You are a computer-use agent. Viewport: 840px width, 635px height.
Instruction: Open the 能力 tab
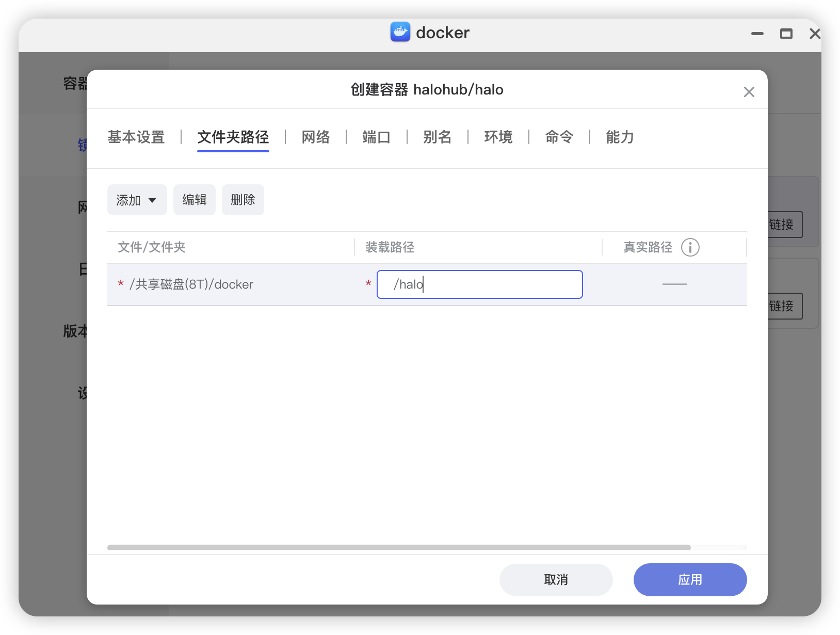tap(620, 137)
